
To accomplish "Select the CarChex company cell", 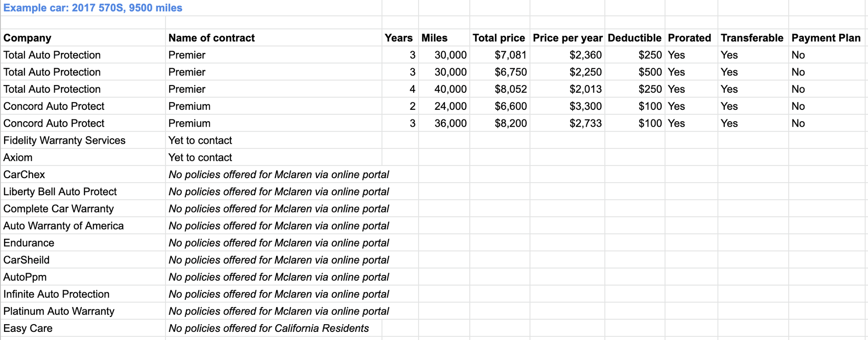I will (83, 175).
